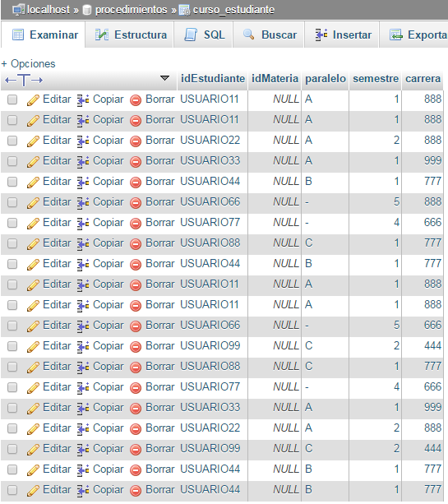Tick the checkbox of the first table row
This screenshot has width=448, height=504.
pyautogui.click(x=12, y=99)
